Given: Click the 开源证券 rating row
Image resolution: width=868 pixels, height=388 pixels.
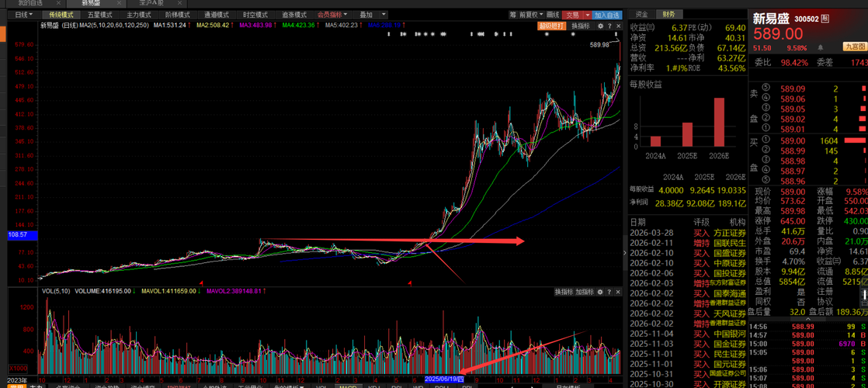Looking at the screenshot, I should [x=688, y=385].
